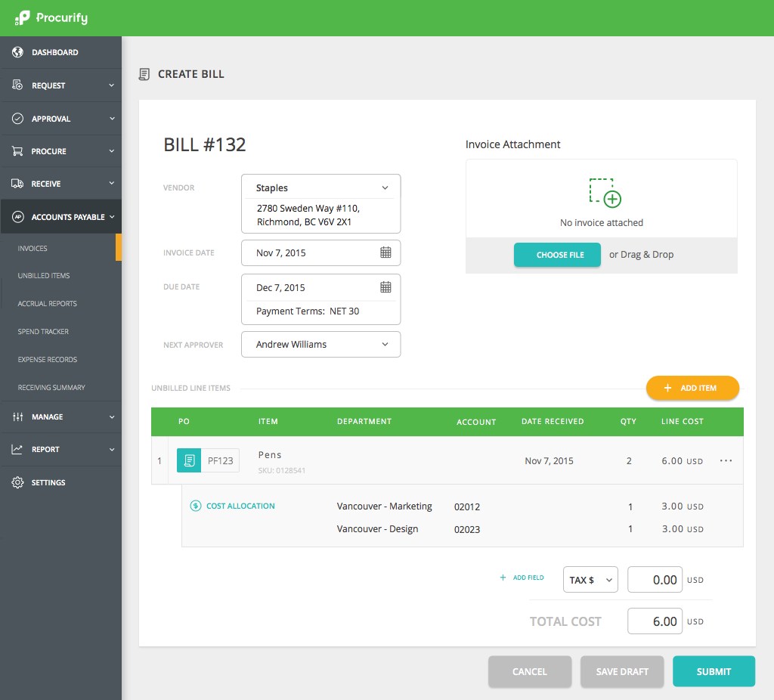This screenshot has width=774, height=700.
Task: Click the Total Cost input field
Action: coord(655,621)
